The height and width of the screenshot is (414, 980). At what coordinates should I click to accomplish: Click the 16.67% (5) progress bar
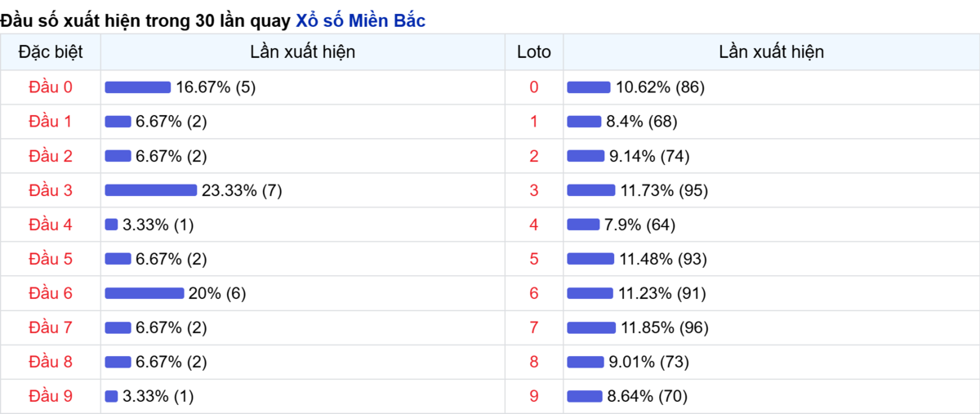pyautogui.click(x=138, y=87)
